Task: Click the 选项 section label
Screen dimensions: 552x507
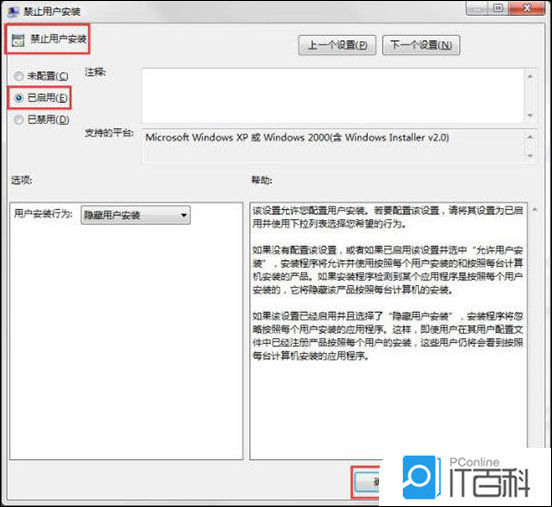Action: [x=21, y=180]
